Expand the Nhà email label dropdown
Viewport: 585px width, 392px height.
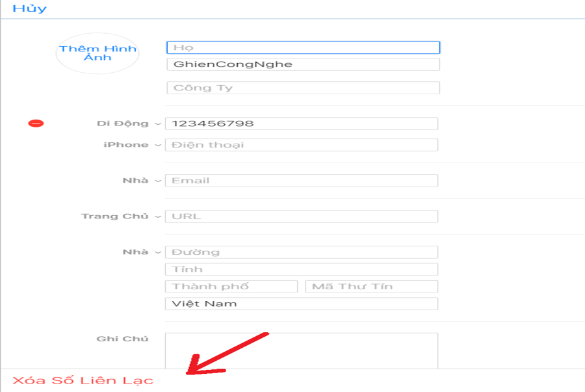coord(142,181)
